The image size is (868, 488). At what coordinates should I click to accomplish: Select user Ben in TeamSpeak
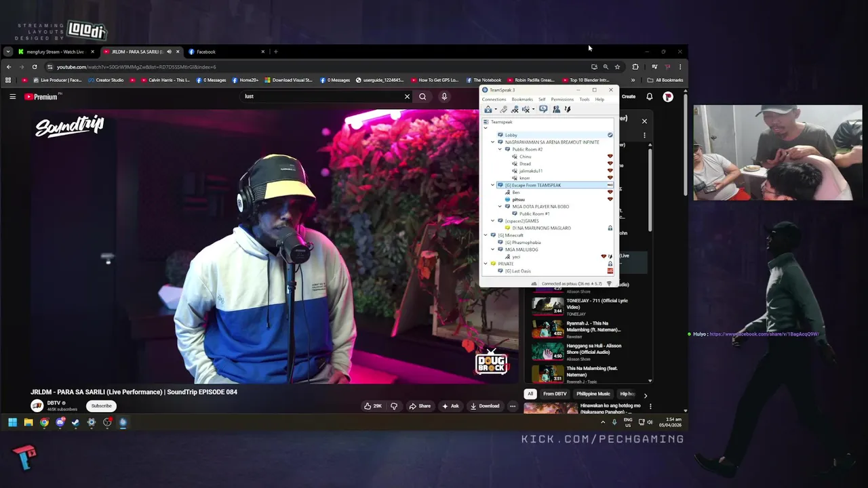point(516,192)
